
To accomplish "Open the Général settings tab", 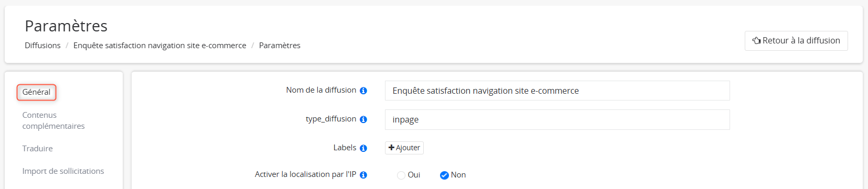I will pyautogui.click(x=37, y=92).
